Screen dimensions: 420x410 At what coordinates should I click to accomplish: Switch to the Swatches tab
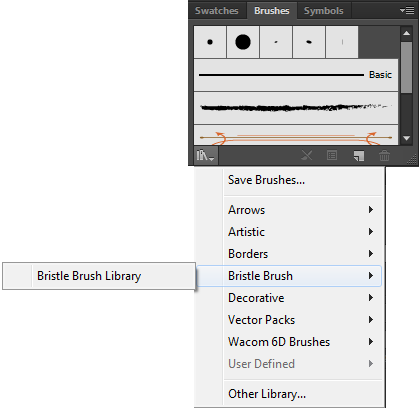click(217, 11)
